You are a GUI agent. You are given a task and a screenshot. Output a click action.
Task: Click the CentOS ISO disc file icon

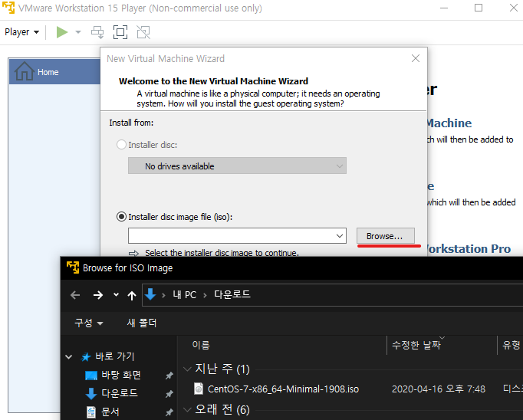coord(199,389)
